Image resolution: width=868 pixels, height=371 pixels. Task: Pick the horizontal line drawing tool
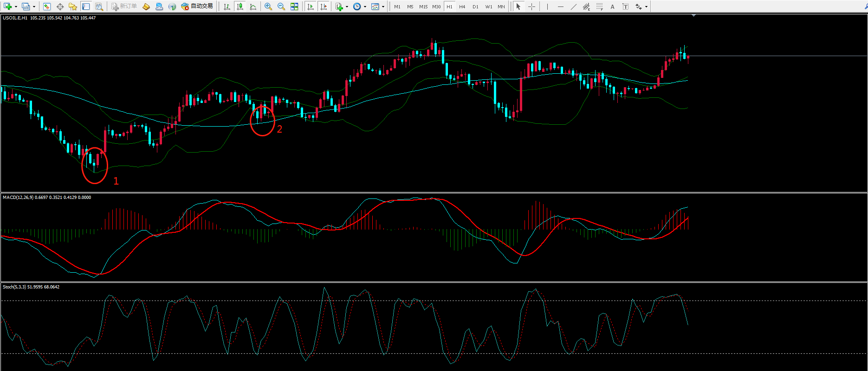point(561,6)
